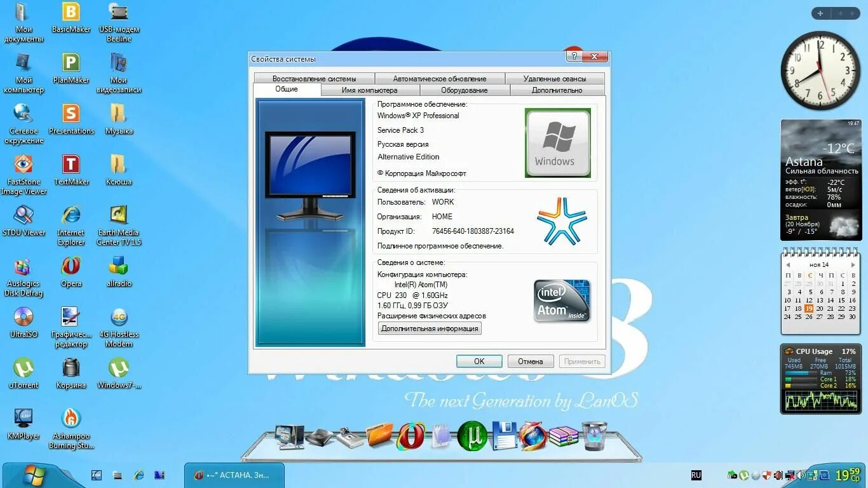Click the Opera icon in the dock
868x488 pixels.
(411, 436)
